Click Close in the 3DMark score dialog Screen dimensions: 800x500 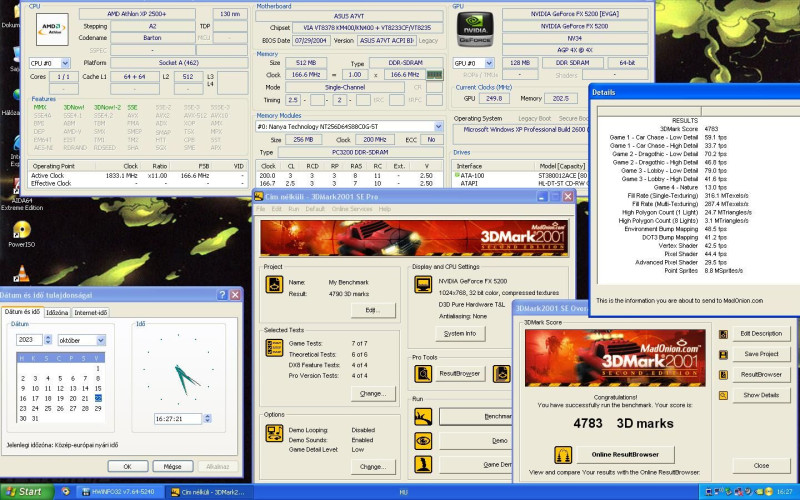[x=761, y=465]
